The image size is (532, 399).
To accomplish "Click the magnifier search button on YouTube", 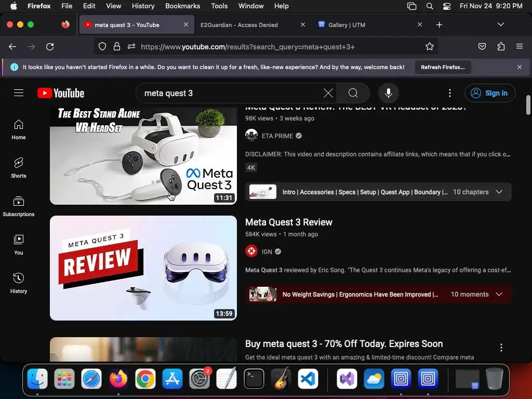I will coord(353,93).
